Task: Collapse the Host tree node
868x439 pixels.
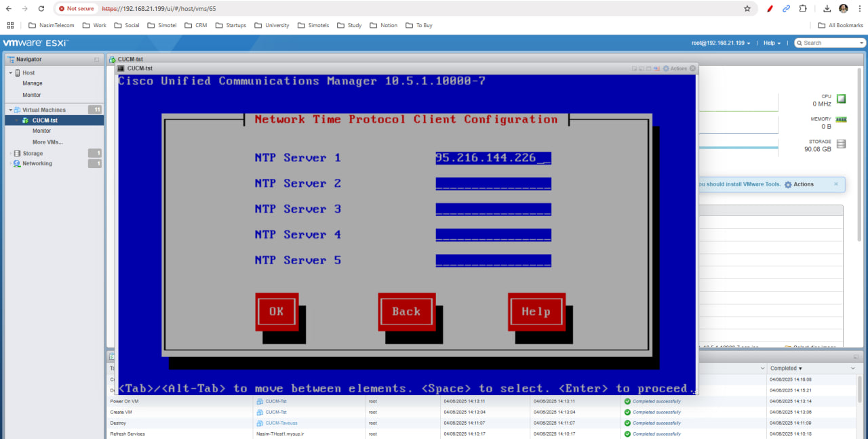Action: (10, 72)
